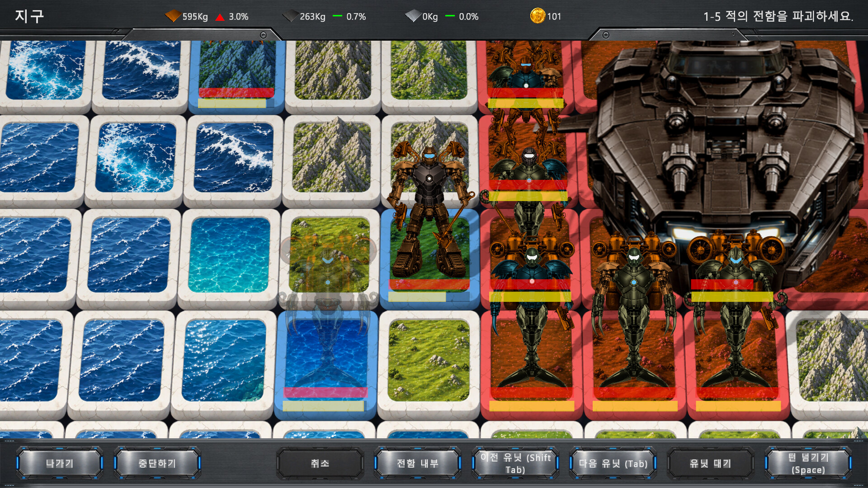Click the dark ore 263Kg resource icon
868x488 pixels.
(x=290, y=16)
